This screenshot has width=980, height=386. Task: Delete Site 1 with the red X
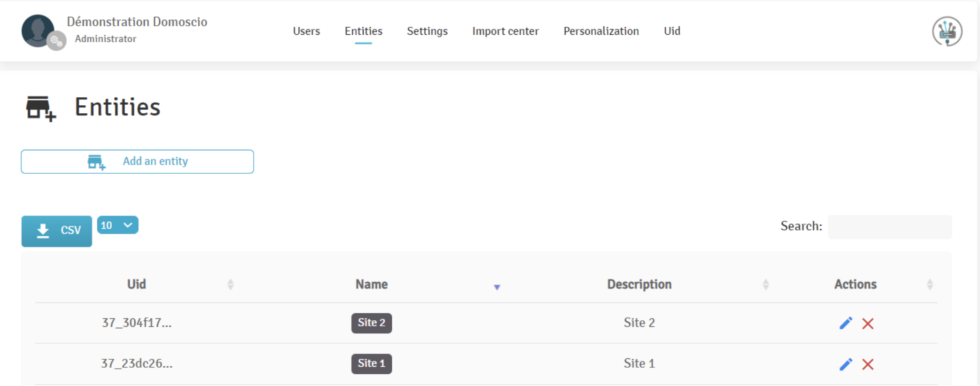pos(867,364)
